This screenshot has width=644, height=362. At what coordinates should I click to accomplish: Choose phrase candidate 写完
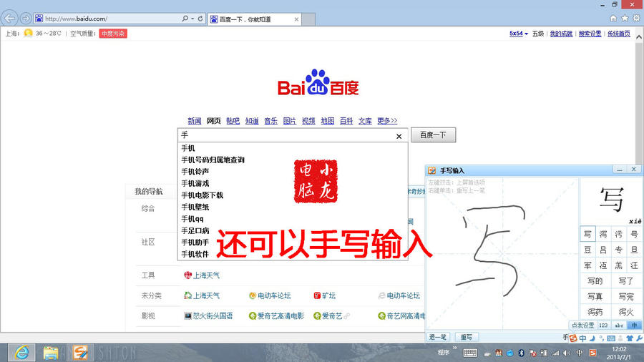click(x=626, y=296)
